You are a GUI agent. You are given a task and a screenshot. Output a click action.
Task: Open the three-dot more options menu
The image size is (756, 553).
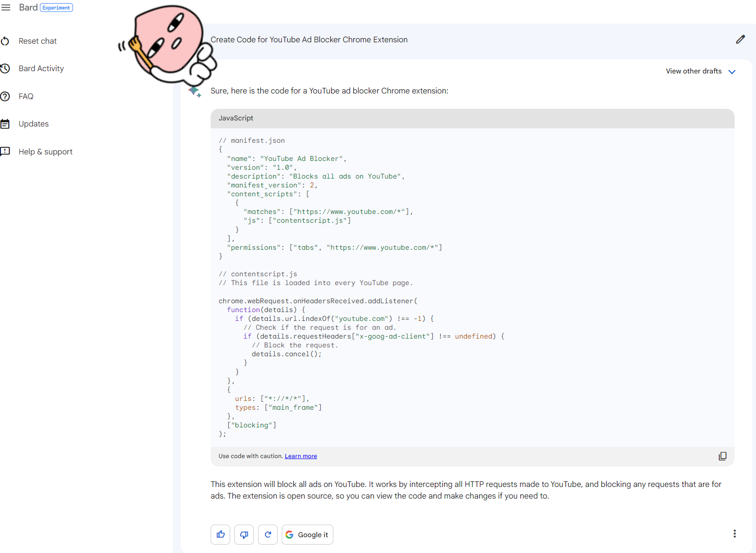click(x=735, y=533)
